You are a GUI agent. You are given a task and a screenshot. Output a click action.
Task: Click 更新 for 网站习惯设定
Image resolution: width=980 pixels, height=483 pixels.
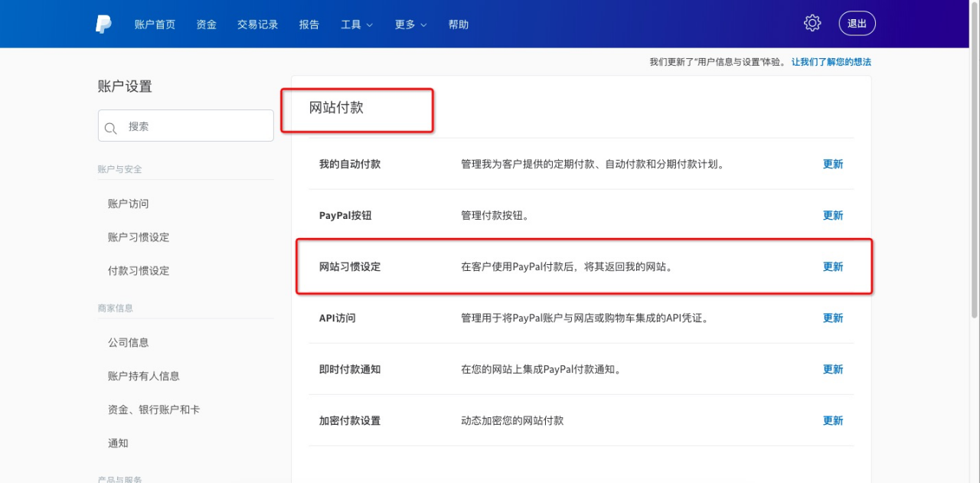(833, 266)
